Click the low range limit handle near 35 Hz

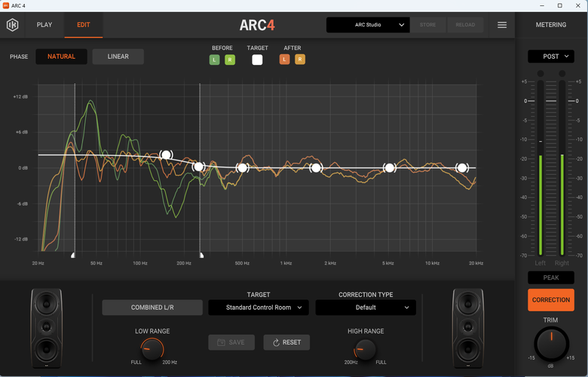74,255
